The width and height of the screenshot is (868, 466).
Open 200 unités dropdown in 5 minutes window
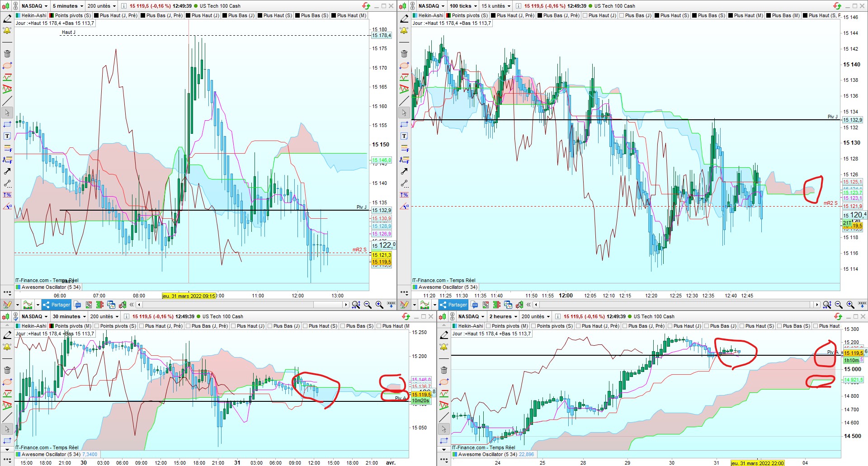click(101, 6)
